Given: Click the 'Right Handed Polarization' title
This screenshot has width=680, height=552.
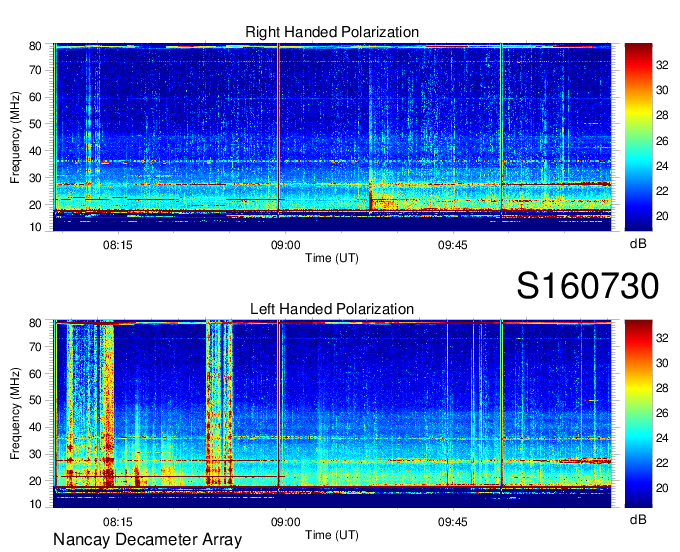Looking at the screenshot, I should (332, 32).
